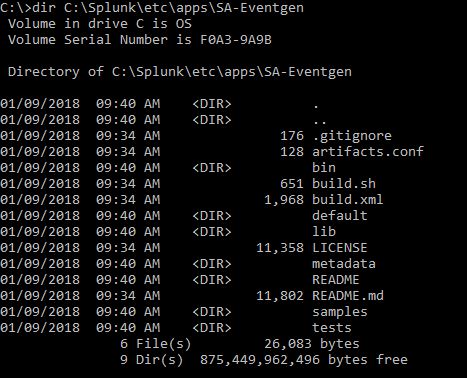
Task: Click the dir command line text
Action: click(x=152, y=7)
